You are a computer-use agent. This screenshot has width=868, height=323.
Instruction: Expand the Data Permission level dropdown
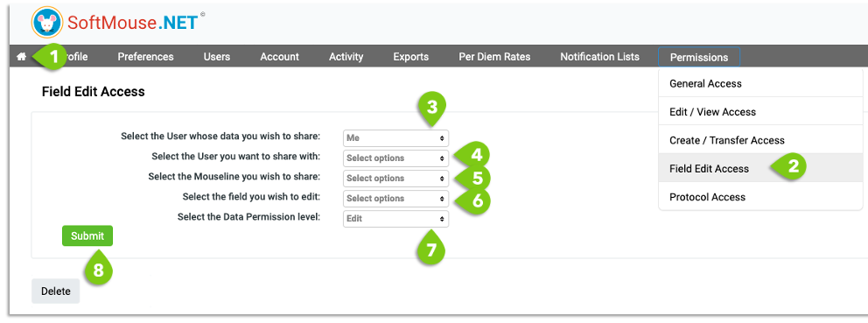[395, 218]
